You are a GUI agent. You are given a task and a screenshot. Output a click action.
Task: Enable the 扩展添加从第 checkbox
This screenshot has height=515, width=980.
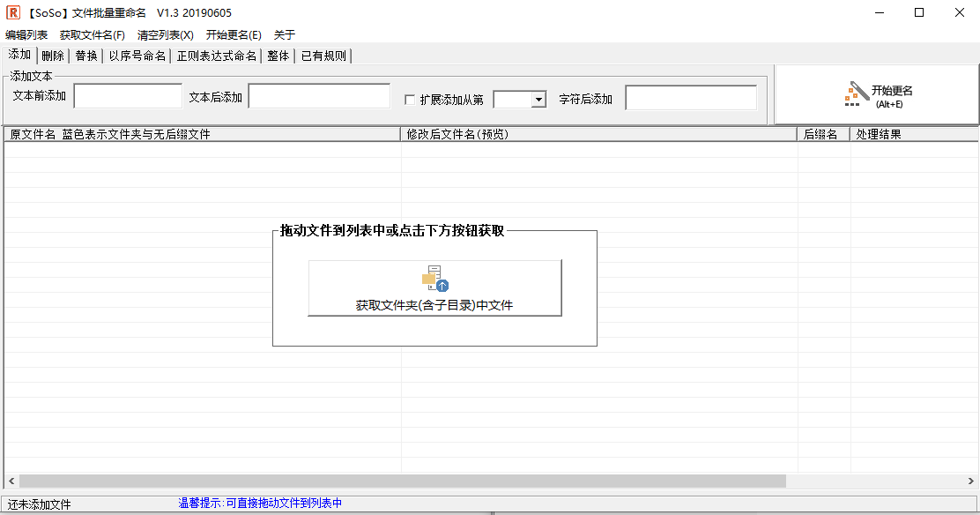click(x=410, y=99)
